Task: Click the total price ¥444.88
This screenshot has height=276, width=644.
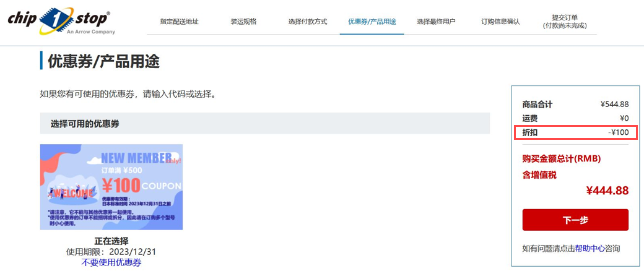Action: [607, 191]
